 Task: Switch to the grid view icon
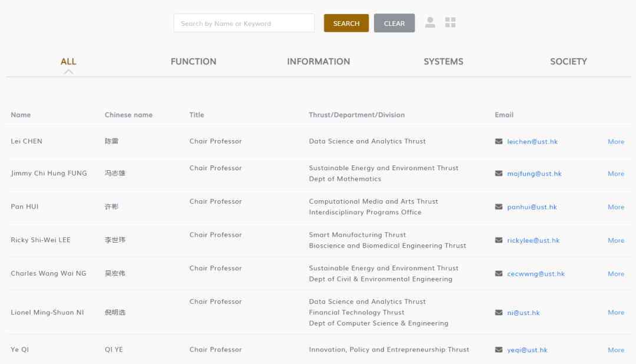pos(450,22)
